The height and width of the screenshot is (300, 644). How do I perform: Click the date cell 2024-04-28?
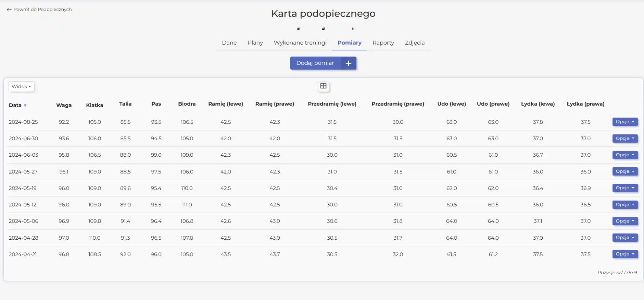pos(23,238)
